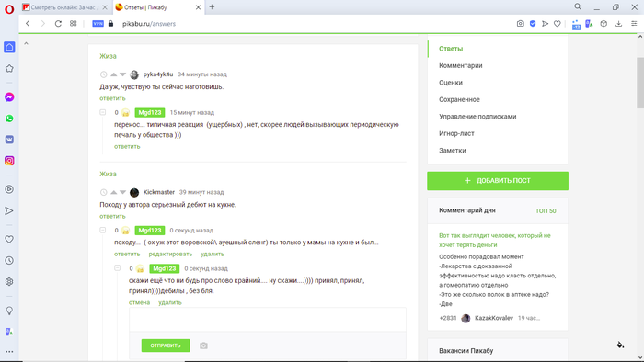The image size is (644, 362).
Task: Switch to the Смотреть онлайн browser tab
Action: tap(64, 7)
